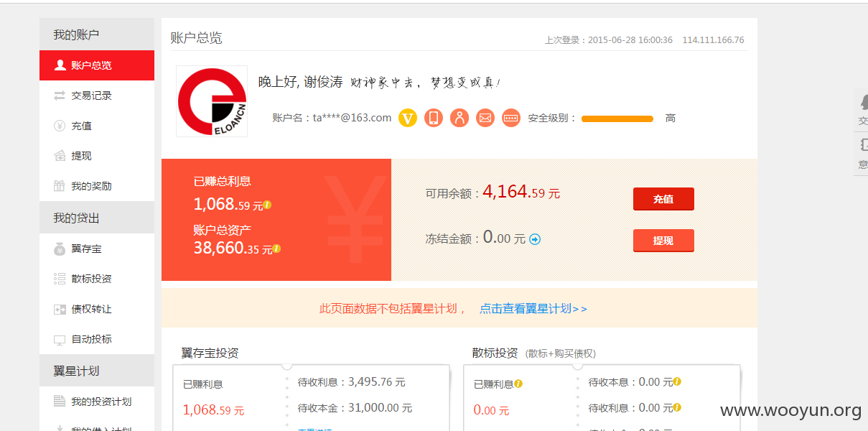Viewport: 868px width, 431px height.
Task: Click the money bag icon beside 翼存宝
Action: (60, 249)
